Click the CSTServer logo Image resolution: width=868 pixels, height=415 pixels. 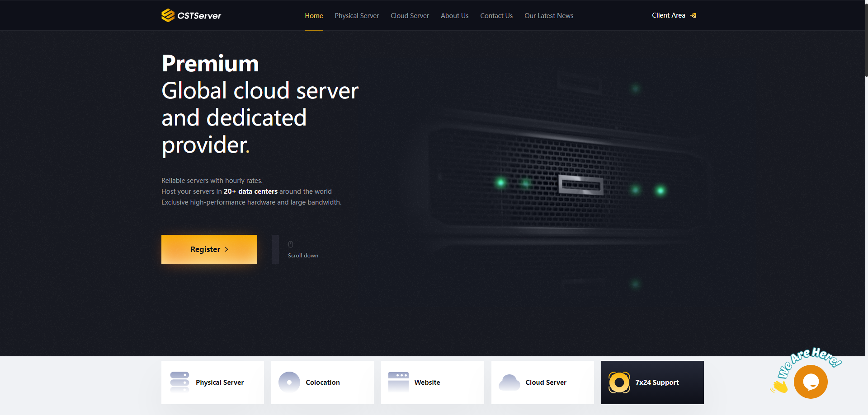191,15
